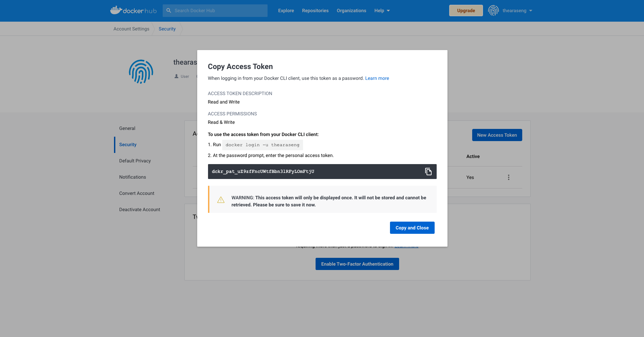Expand the thearaseng account dropdown
644x337 pixels.
click(x=517, y=10)
